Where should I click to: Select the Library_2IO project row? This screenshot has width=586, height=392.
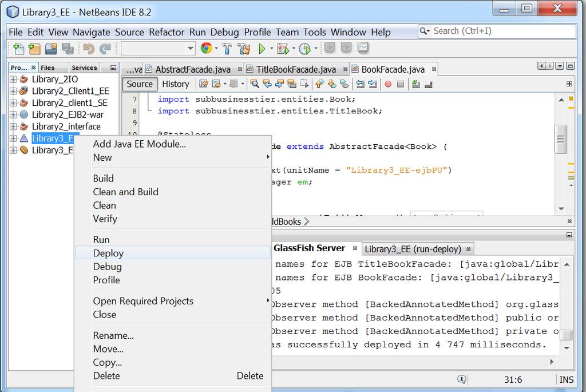(54, 79)
